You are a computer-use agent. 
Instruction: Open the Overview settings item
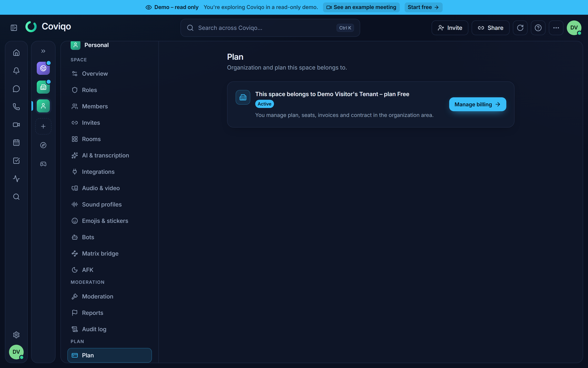pyautogui.click(x=110, y=74)
